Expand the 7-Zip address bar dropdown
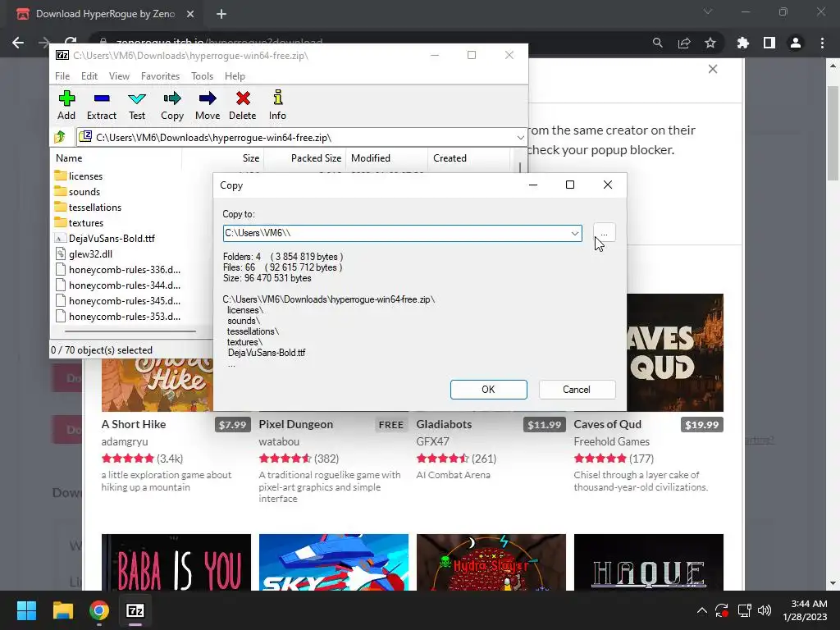 [x=520, y=138]
